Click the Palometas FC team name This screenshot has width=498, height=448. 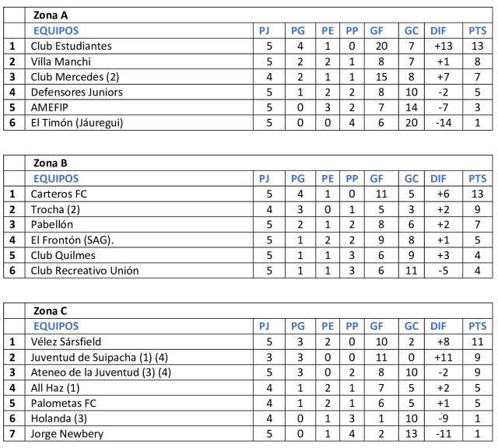click(65, 403)
